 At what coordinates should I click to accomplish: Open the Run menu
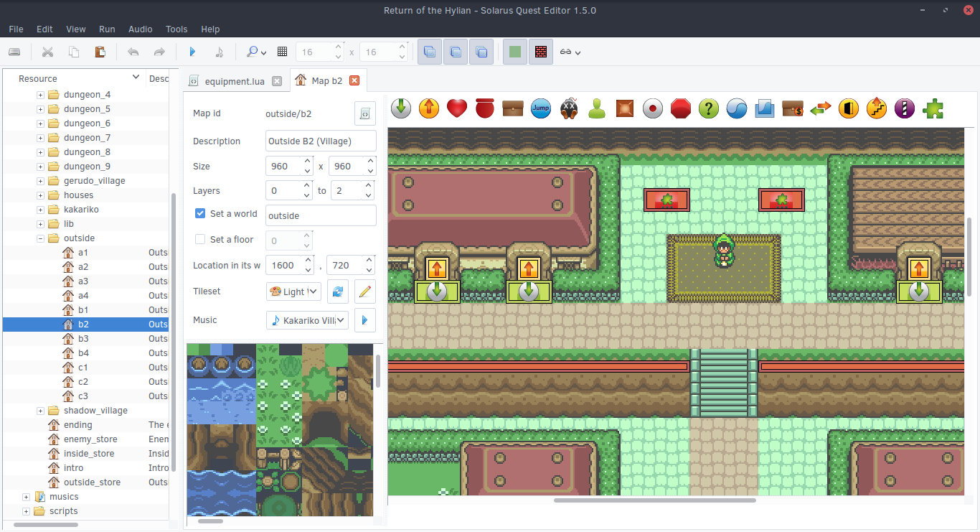[107, 29]
